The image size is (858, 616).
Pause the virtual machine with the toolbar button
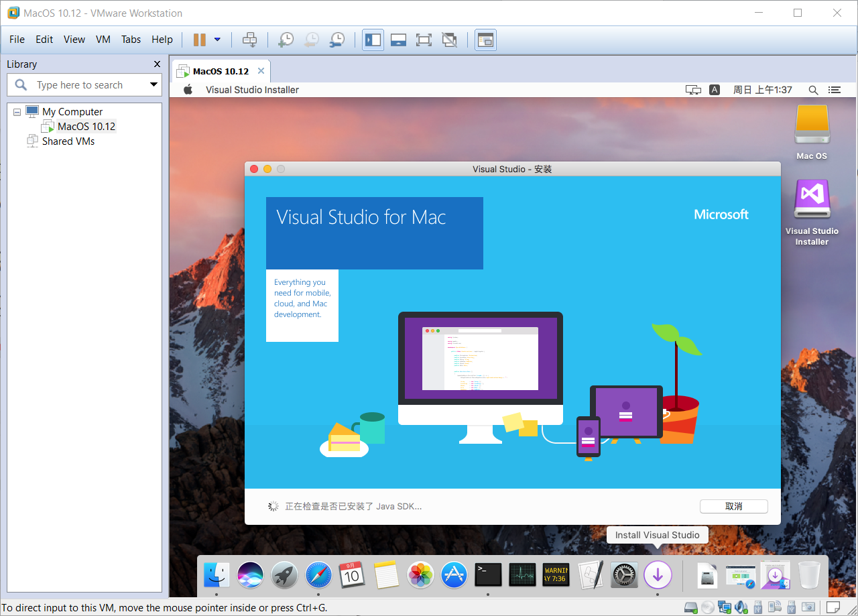click(x=199, y=40)
